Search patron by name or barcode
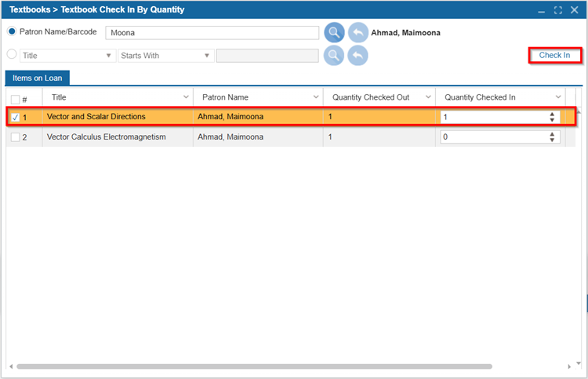This screenshot has width=588, height=379. pyautogui.click(x=334, y=33)
